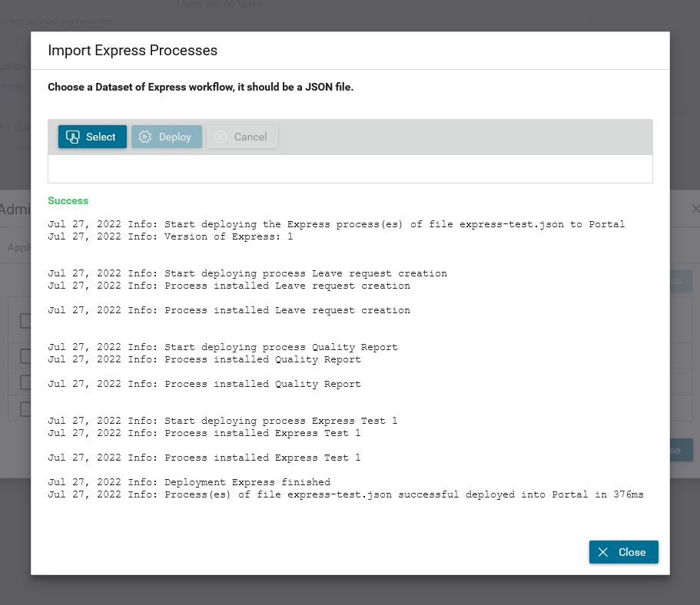Click the circled X icon on Cancel
The image size is (700, 605).
(x=221, y=137)
